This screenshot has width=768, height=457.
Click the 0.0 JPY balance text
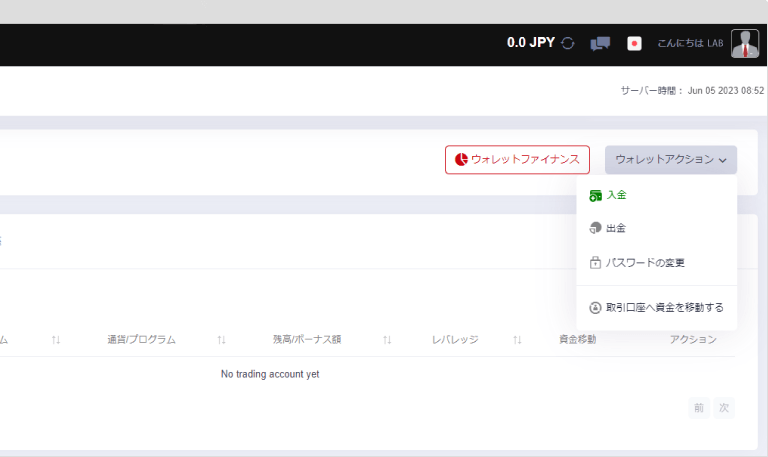coord(531,43)
